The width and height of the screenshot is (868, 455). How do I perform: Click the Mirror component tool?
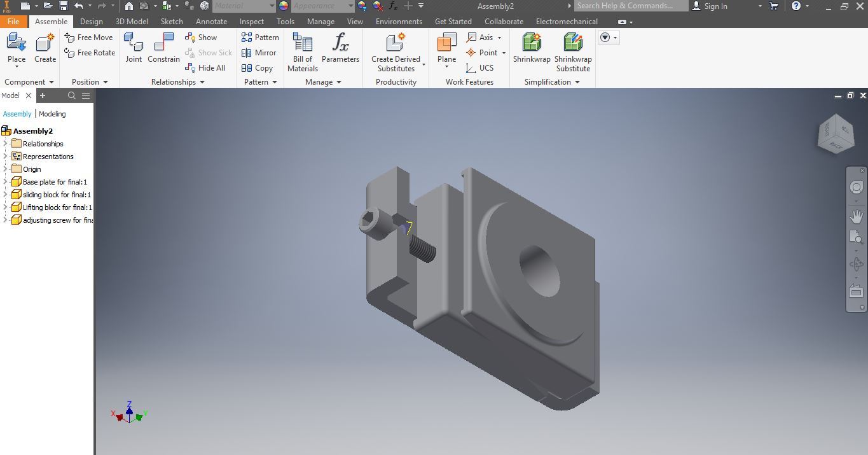click(259, 53)
